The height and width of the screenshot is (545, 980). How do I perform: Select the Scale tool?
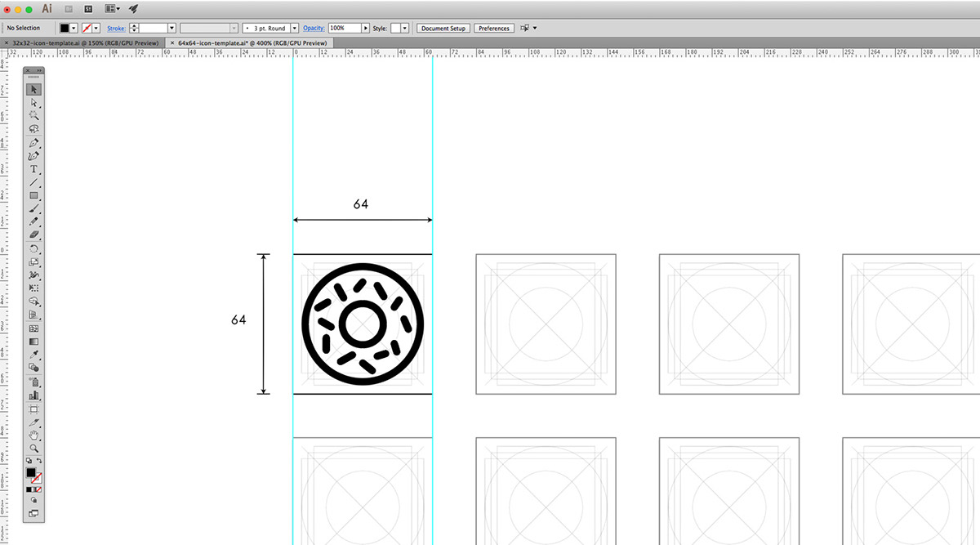pos(33,261)
